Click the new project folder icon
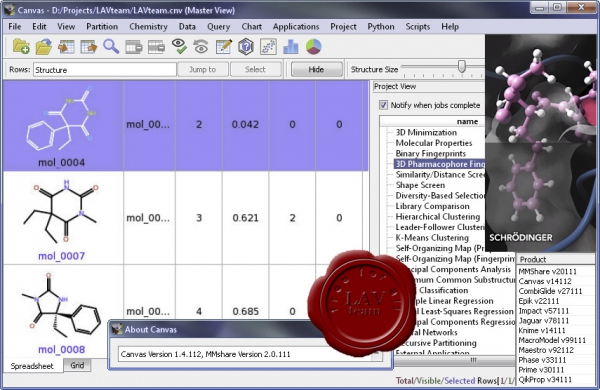The height and width of the screenshot is (390, 600). coord(21,46)
